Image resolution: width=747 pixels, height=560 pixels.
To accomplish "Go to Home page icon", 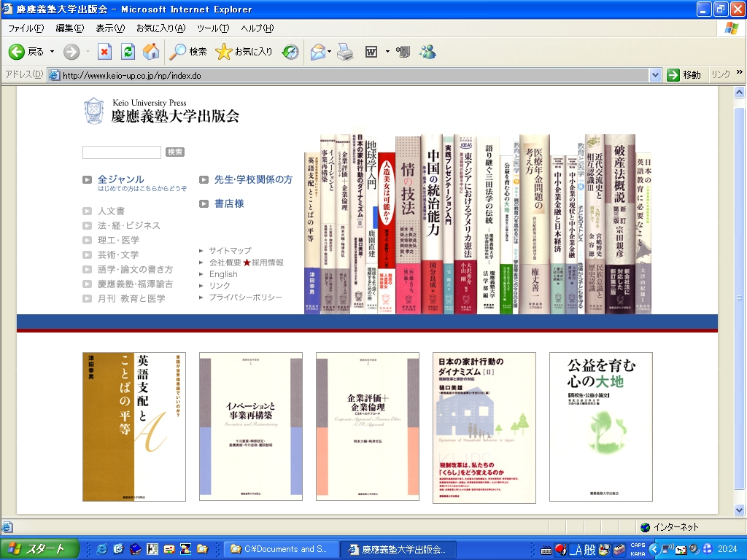I will point(151,52).
